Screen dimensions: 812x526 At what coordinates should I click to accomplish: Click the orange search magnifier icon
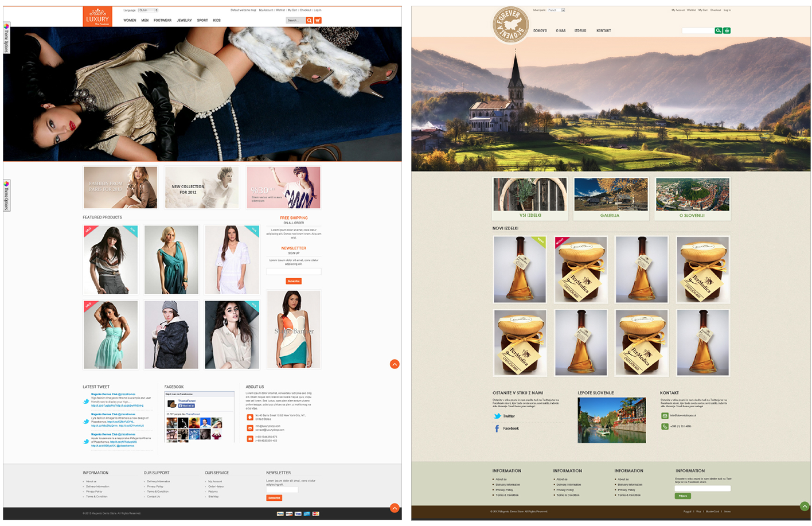[x=310, y=21]
